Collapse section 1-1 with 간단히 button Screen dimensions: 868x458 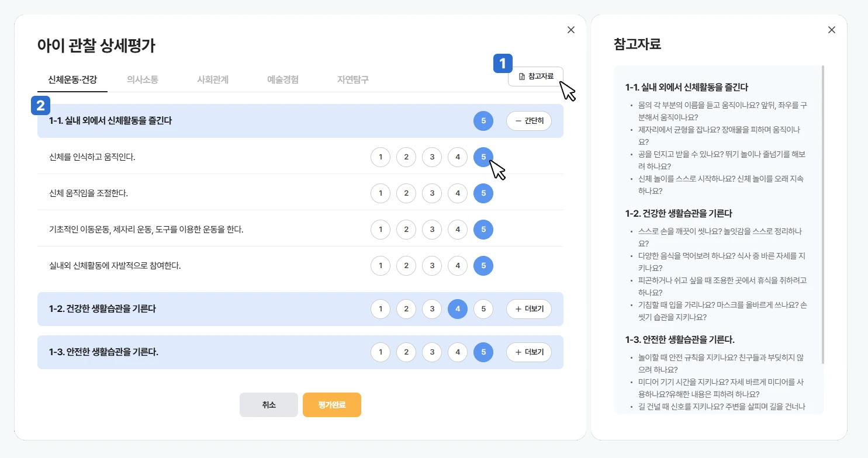click(528, 121)
